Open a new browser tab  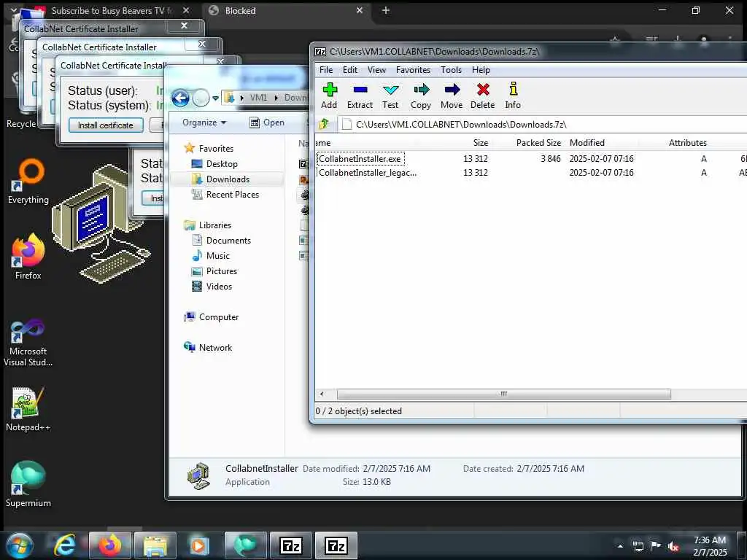pos(386,10)
